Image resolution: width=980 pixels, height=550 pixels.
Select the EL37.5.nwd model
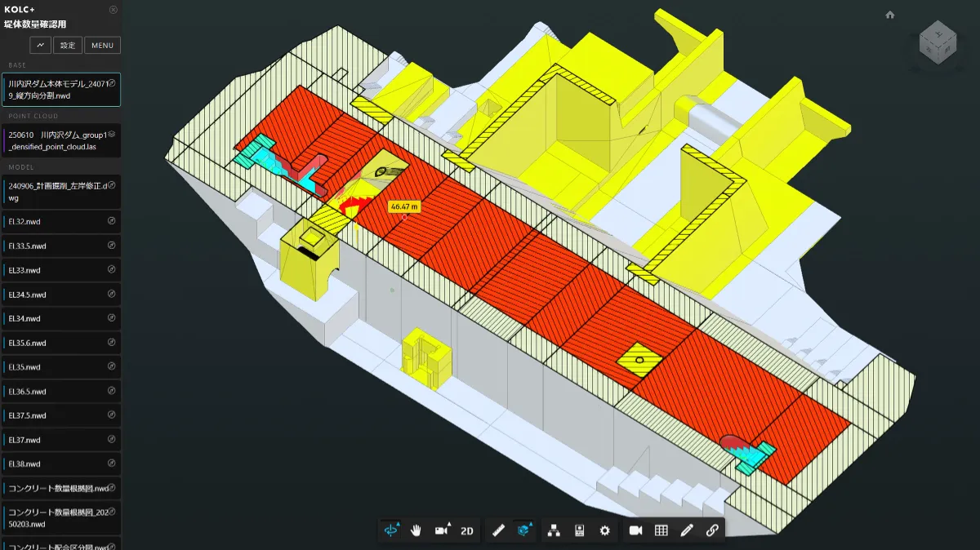tap(61, 415)
